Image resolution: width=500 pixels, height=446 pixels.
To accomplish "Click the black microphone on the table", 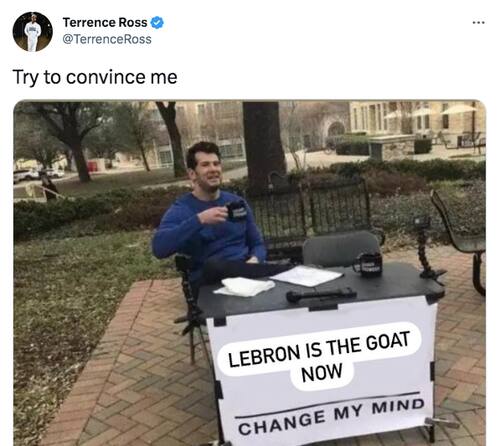I will (x=322, y=295).
